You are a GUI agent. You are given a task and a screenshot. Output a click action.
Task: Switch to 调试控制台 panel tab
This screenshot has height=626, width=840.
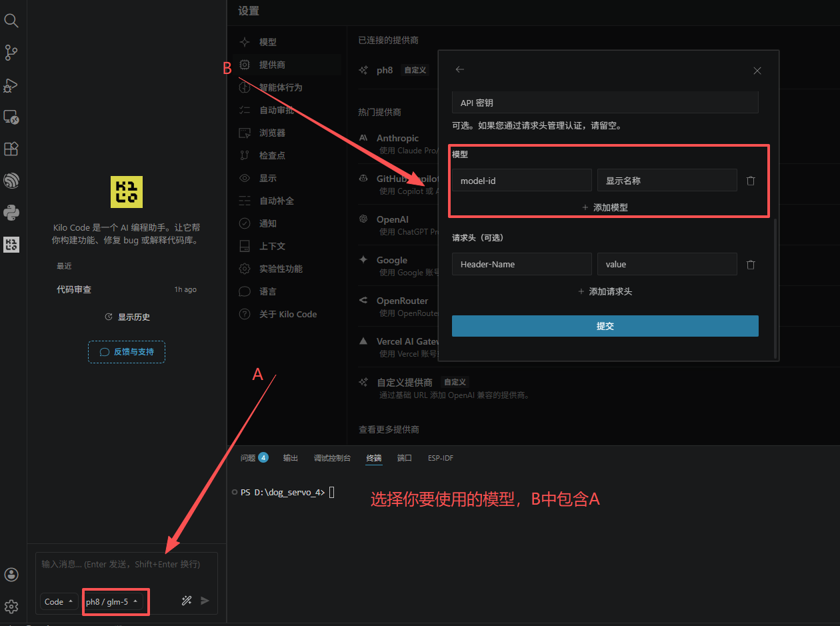pos(332,458)
